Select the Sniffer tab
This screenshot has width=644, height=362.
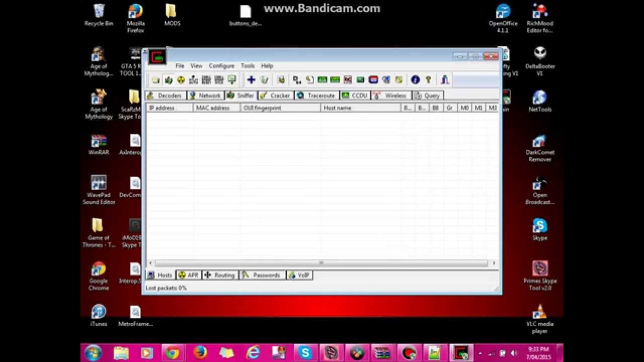[240, 96]
